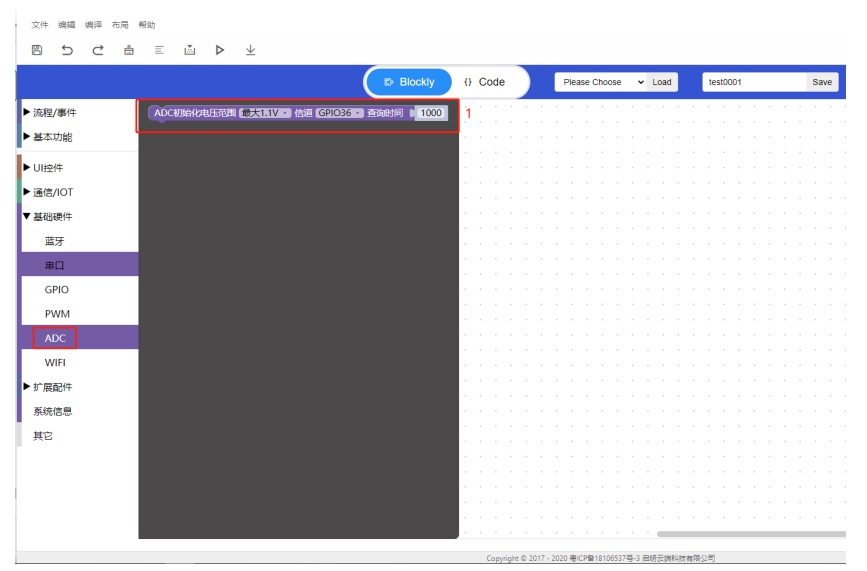
Task: Switch to the Blockly view
Action: pos(409,82)
